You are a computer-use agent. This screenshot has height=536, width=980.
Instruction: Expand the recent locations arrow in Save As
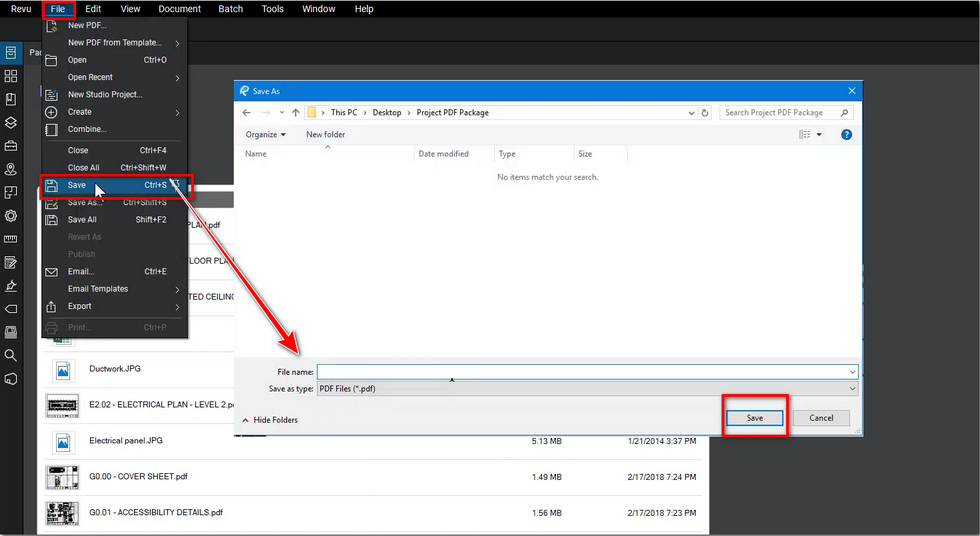(282, 112)
